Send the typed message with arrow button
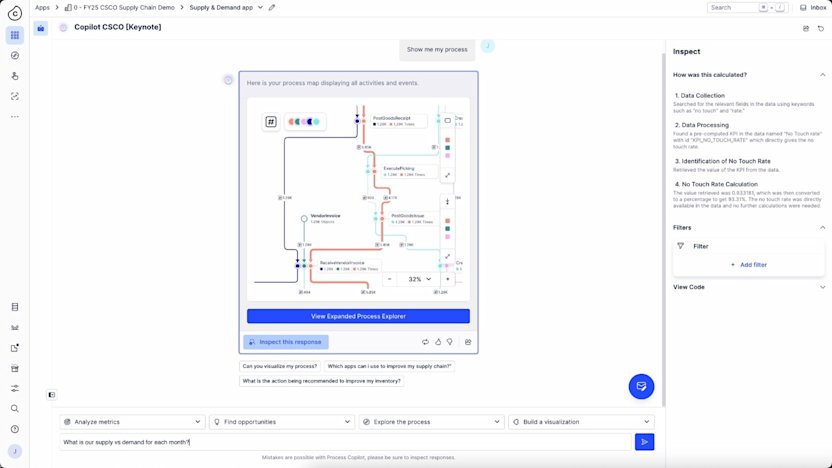 (x=644, y=442)
